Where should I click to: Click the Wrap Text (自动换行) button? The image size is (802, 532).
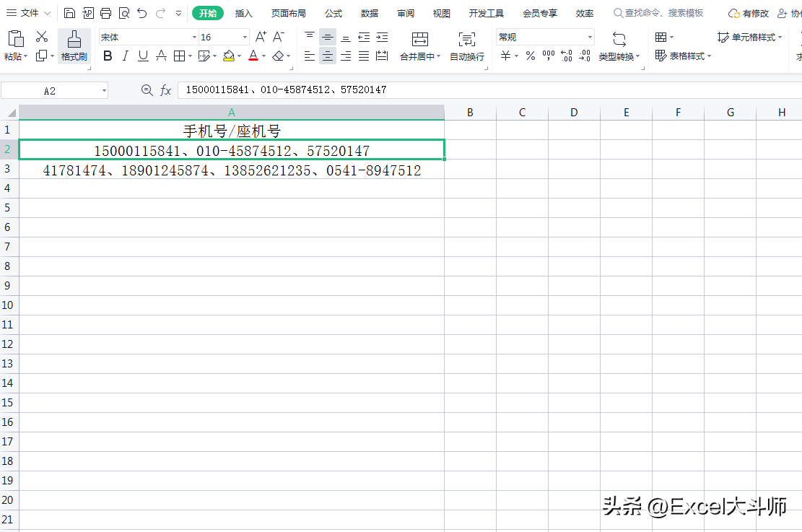(466, 46)
